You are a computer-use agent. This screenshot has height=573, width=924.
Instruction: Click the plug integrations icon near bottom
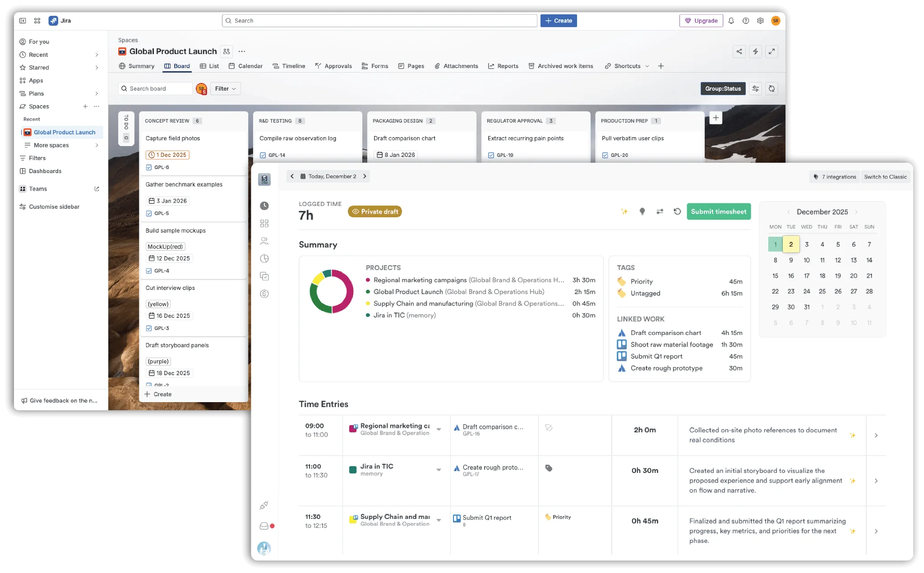point(264,504)
